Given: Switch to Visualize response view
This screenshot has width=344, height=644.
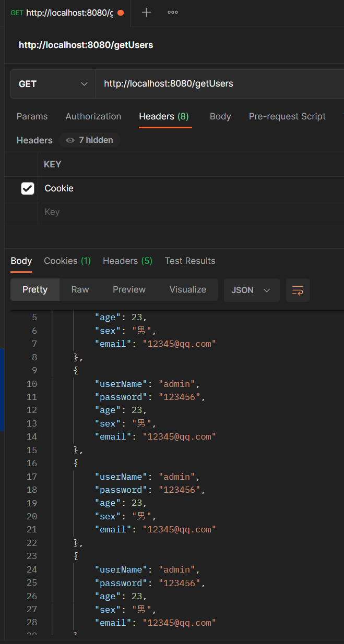Looking at the screenshot, I should (188, 289).
